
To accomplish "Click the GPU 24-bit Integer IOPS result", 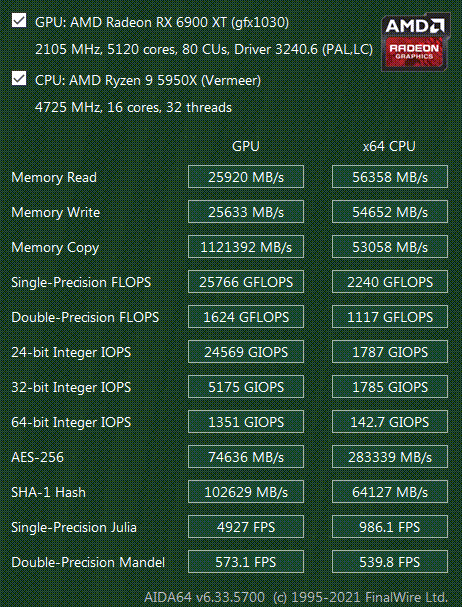I will coord(246,352).
